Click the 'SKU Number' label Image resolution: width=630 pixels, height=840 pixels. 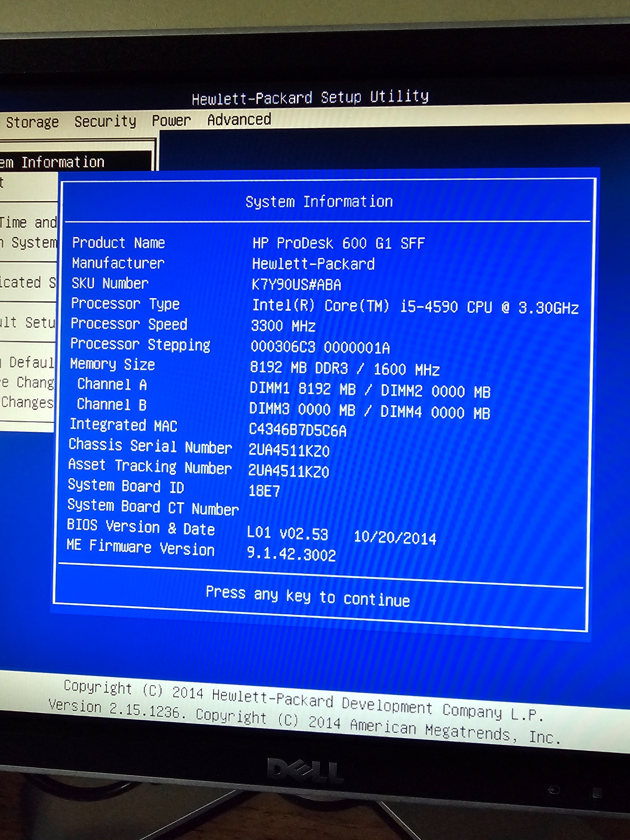110,283
